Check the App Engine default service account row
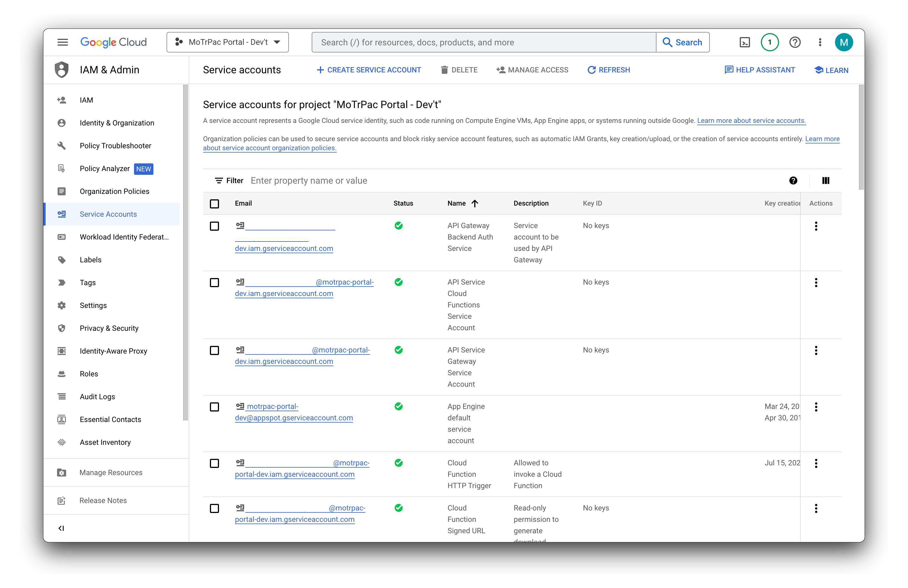Image resolution: width=908 pixels, height=588 pixels. click(214, 407)
